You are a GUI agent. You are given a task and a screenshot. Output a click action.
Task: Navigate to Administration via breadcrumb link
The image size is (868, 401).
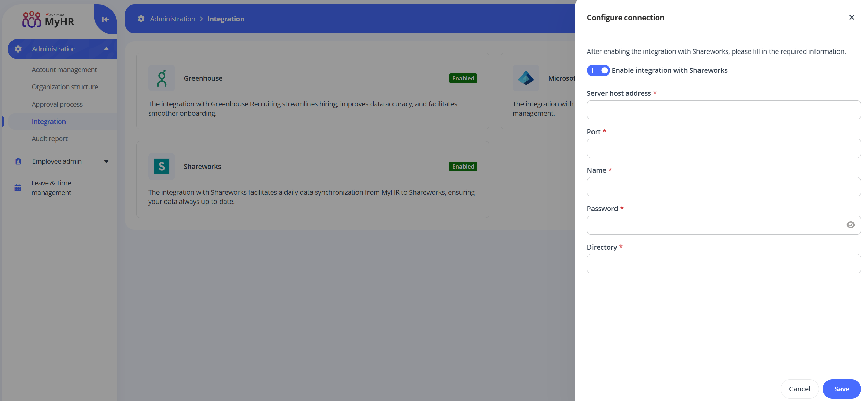172,19
